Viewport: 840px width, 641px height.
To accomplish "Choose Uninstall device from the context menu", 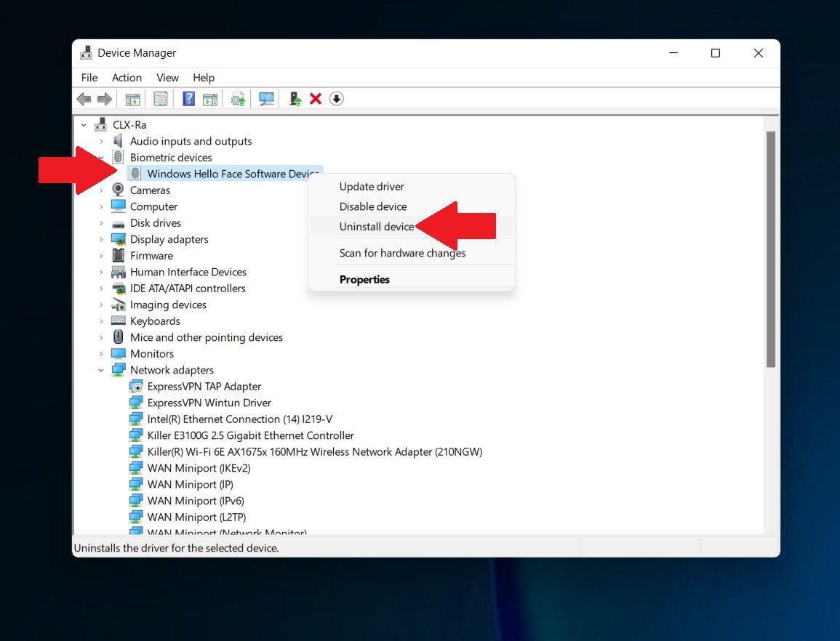I will point(377,226).
